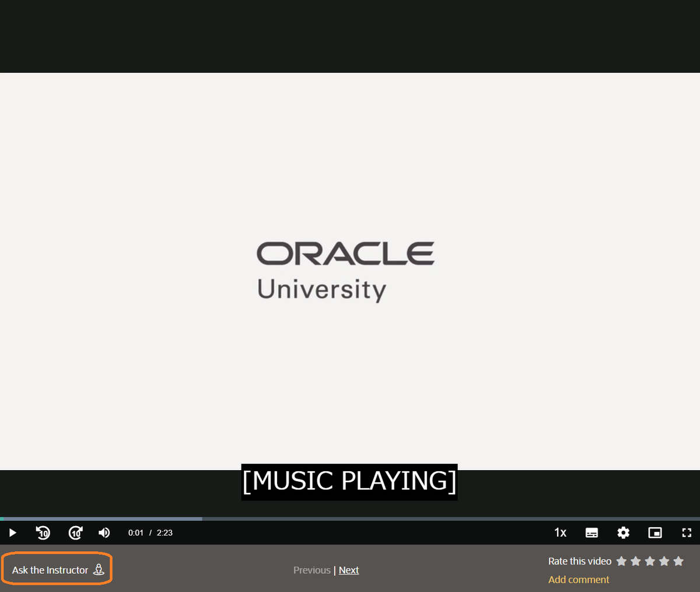
Task: Rate this video five stars
Action: coord(678,561)
